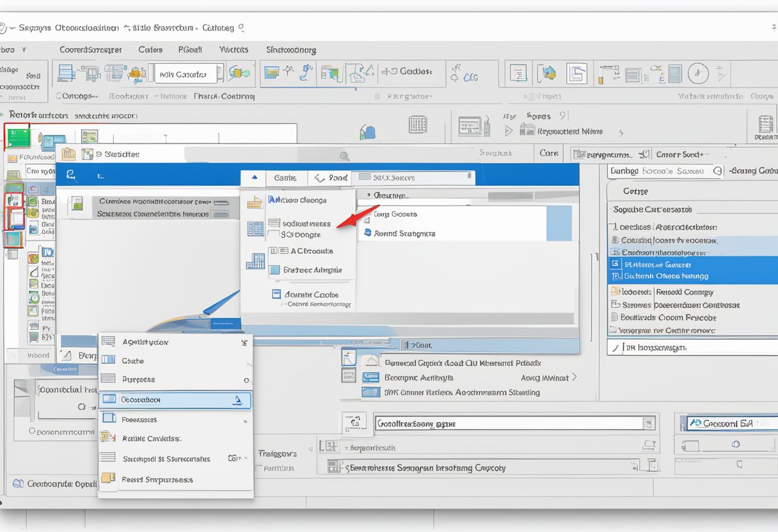
Task: Click the 'Gacesont BA' button
Action: (726, 423)
